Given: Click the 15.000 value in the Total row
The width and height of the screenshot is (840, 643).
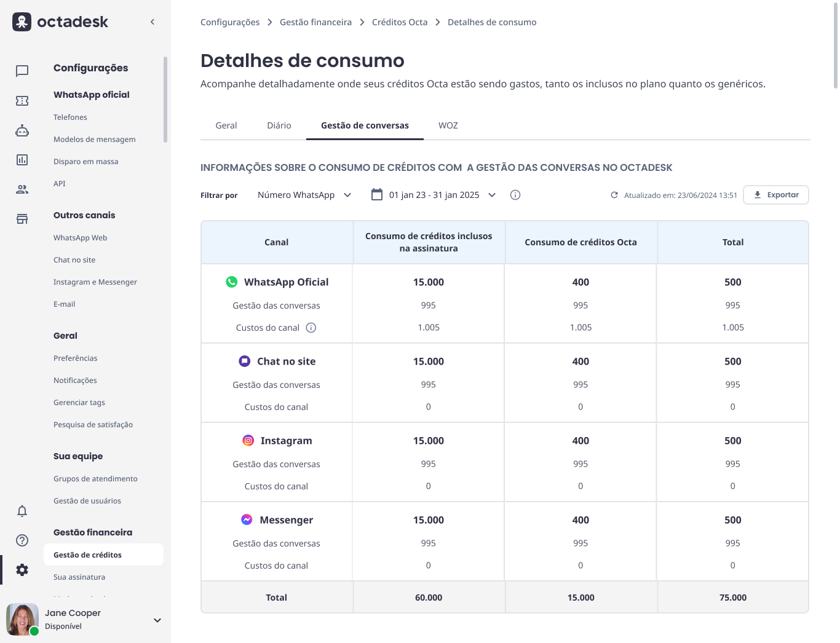Looking at the screenshot, I should click(x=580, y=598).
